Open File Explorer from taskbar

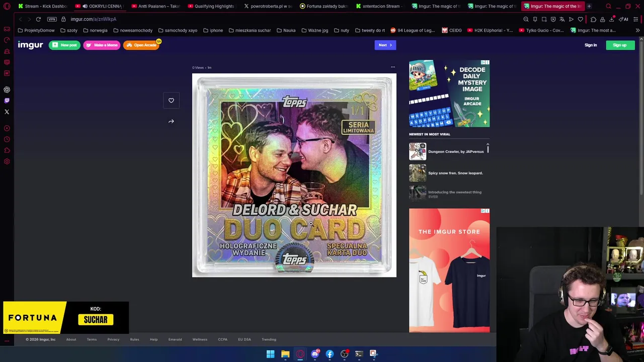[x=285, y=354]
